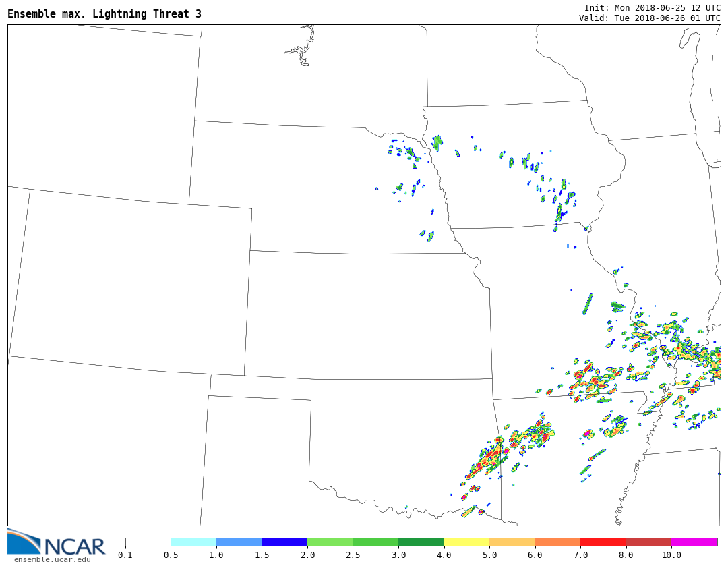Pick the yellow 4.0–5.0 legend color
Viewport: 728px width, 568px height.
[x=466, y=542]
